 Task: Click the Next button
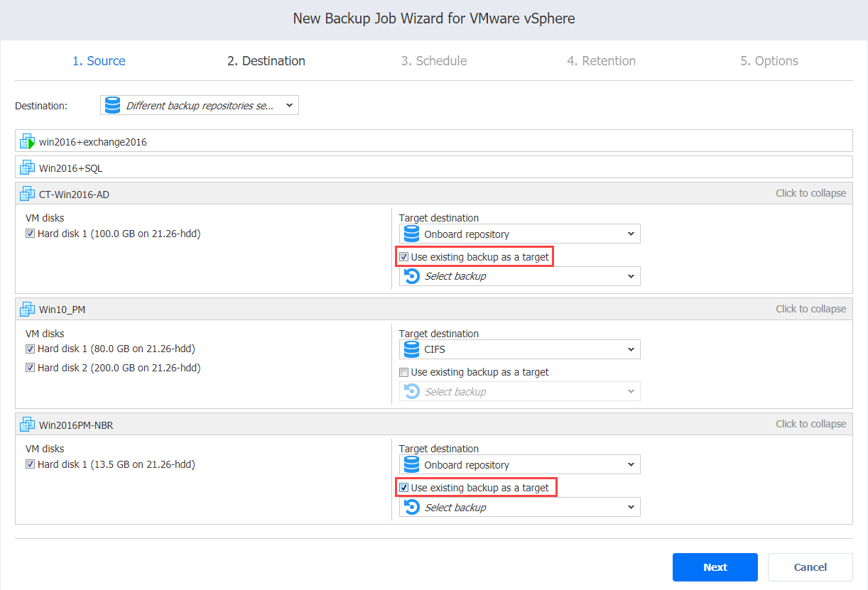(x=715, y=567)
